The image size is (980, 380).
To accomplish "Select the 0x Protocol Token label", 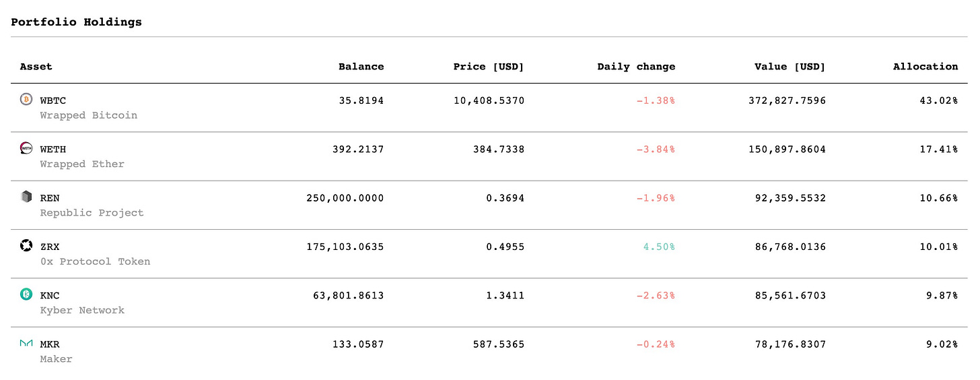I will pos(95,261).
